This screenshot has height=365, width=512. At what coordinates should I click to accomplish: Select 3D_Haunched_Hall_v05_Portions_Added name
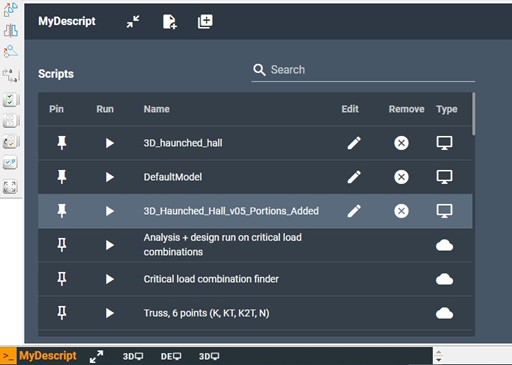pyautogui.click(x=231, y=211)
